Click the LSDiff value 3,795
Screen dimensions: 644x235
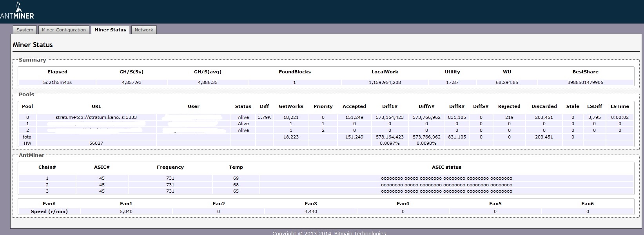[594, 117]
